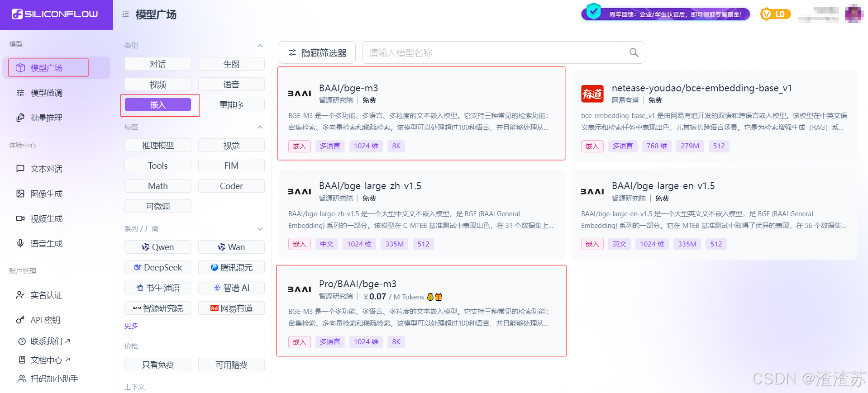The height and width of the screenshot is (393, 868).
Task: Collapse the 类型 filter section
Action: [x=260, y=46]
